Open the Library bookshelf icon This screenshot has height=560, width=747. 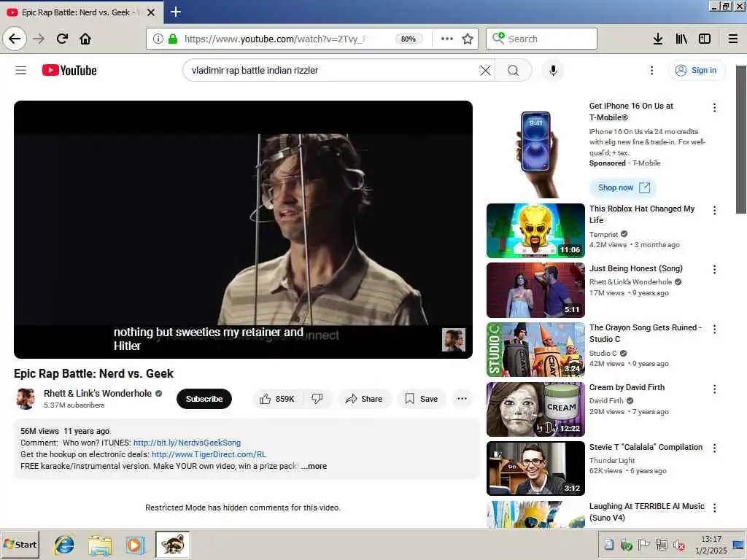[x=681, y=39]
